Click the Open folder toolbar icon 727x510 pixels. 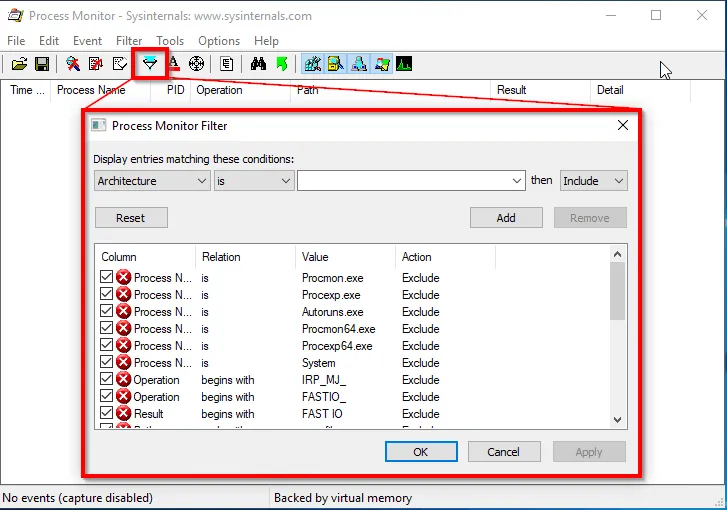click(19, 64)
